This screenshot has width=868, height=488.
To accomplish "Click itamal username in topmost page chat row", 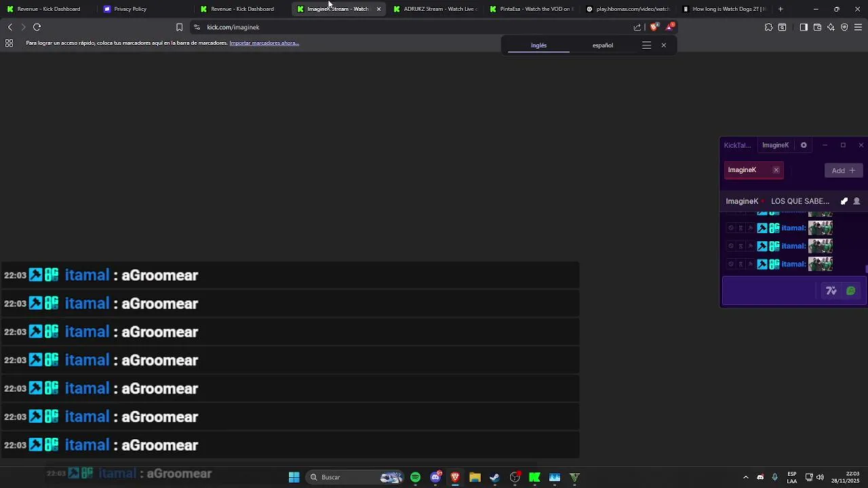I will click(x=87, y=275).
